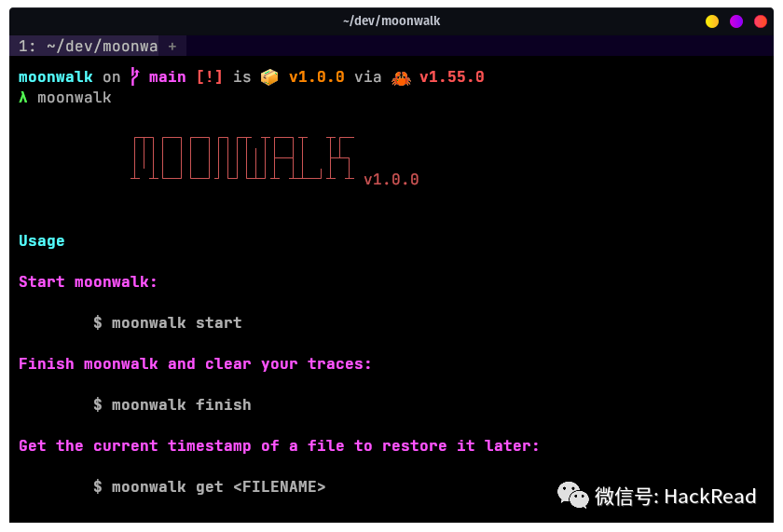Screen dimensions: 783x532
Task: Click the "moonwalk finish" command line
Action: coord(172,404)
